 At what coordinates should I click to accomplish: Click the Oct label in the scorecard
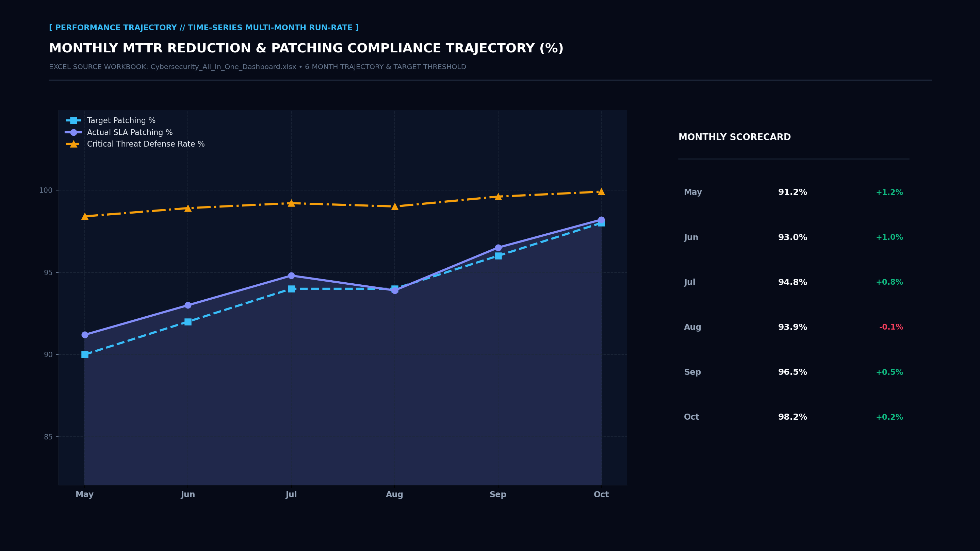pyautogui.click(x=691, y=417)
